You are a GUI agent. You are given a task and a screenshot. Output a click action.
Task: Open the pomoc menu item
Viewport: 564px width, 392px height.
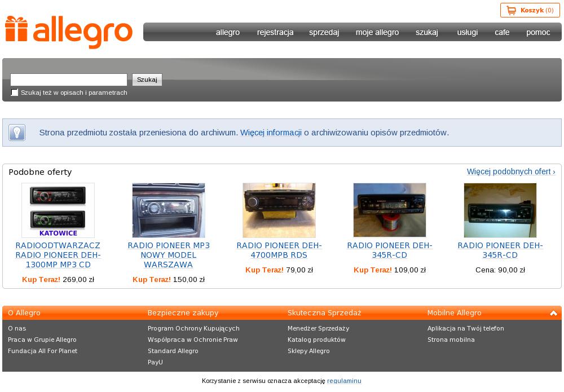pos(538,32)
